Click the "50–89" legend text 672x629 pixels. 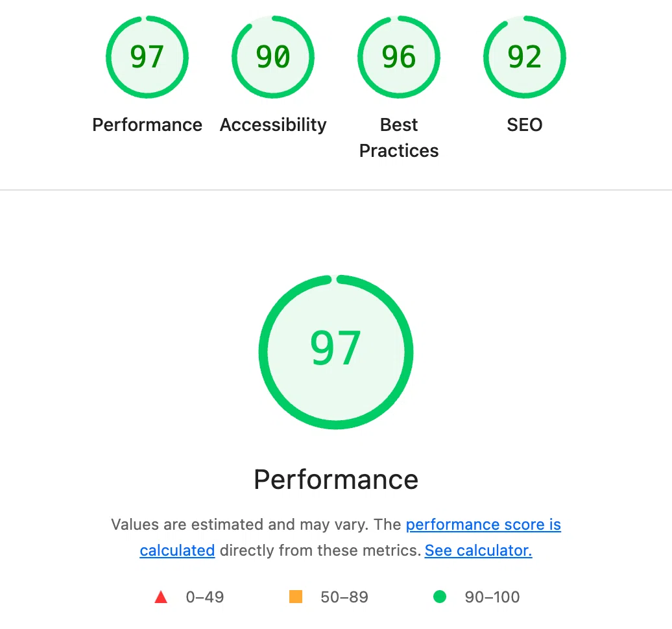[344, 597]
